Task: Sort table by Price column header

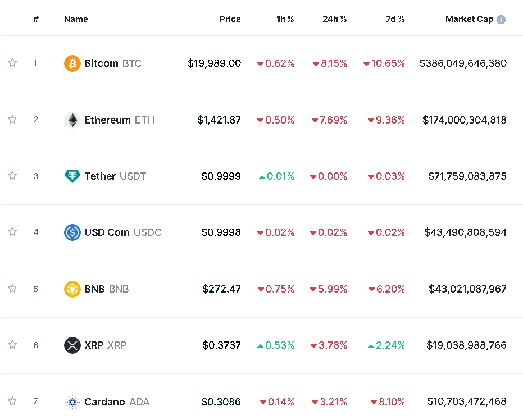Action: pyautogui.click(x=230, y=19)
